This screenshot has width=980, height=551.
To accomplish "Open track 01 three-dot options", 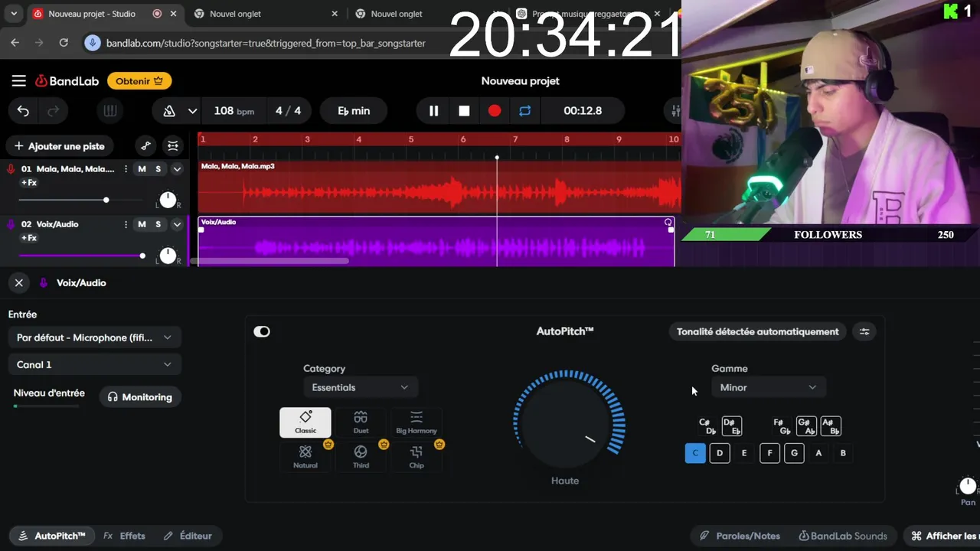I will click(x=126, y=169).
